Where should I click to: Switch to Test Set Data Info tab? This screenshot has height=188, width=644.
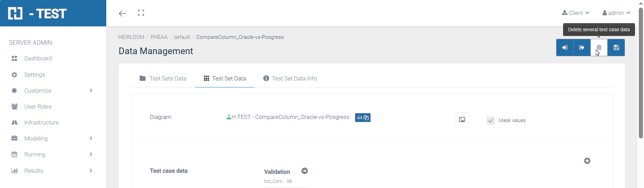[x=290, y=78]
